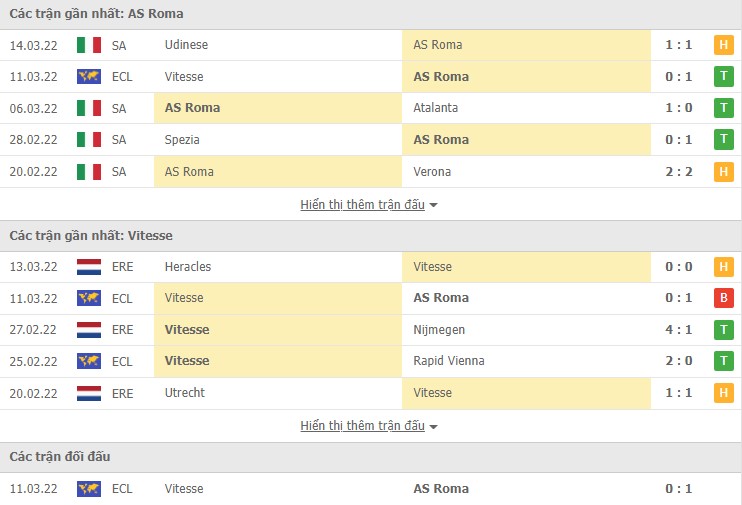Expand more matches under AS Roma section
The width and height of the screenshot is (742, 505).
point(369,205)
